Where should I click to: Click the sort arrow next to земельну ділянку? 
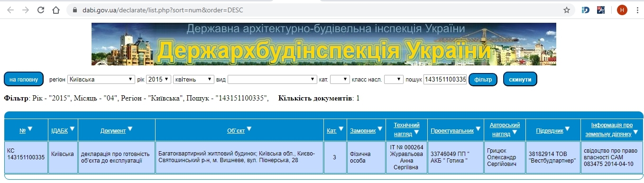(635, 132)
